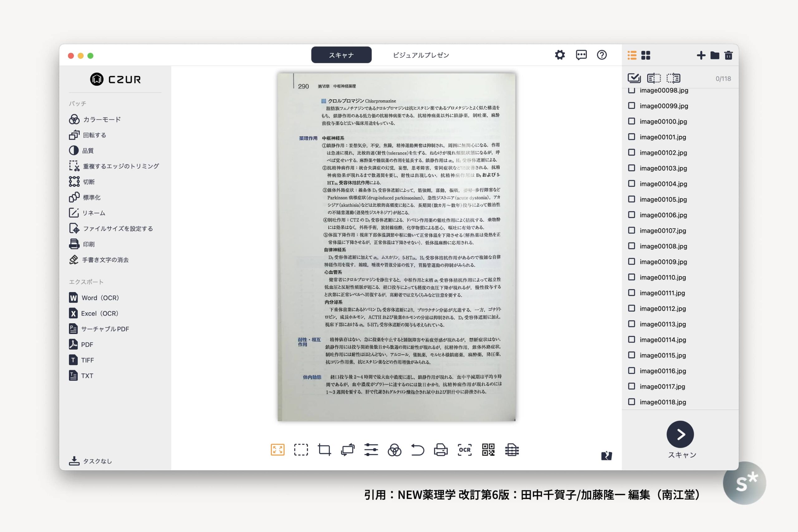Open the color mode circles icon in toolbar
Screen dimensions: 798x532
coord(394,450)
